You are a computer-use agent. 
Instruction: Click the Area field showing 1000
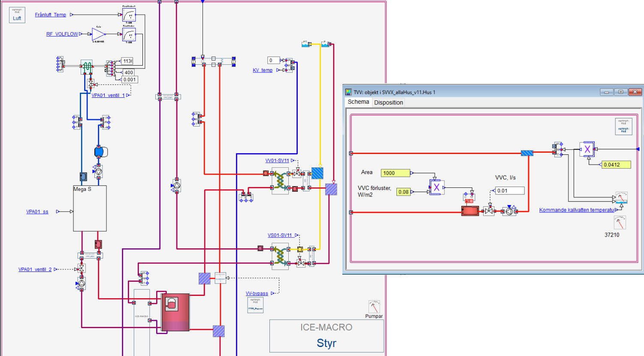395,173
